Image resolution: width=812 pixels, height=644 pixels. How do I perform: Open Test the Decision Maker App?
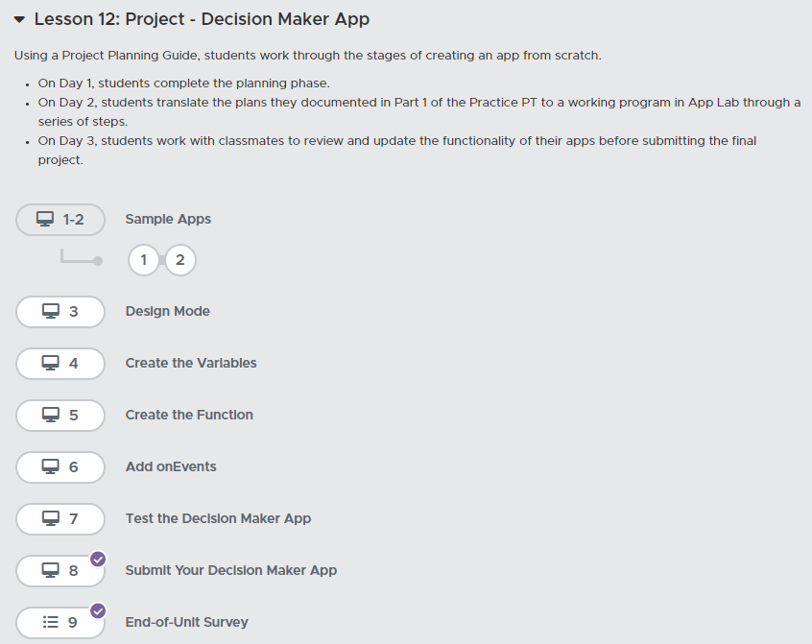(218, 519)
